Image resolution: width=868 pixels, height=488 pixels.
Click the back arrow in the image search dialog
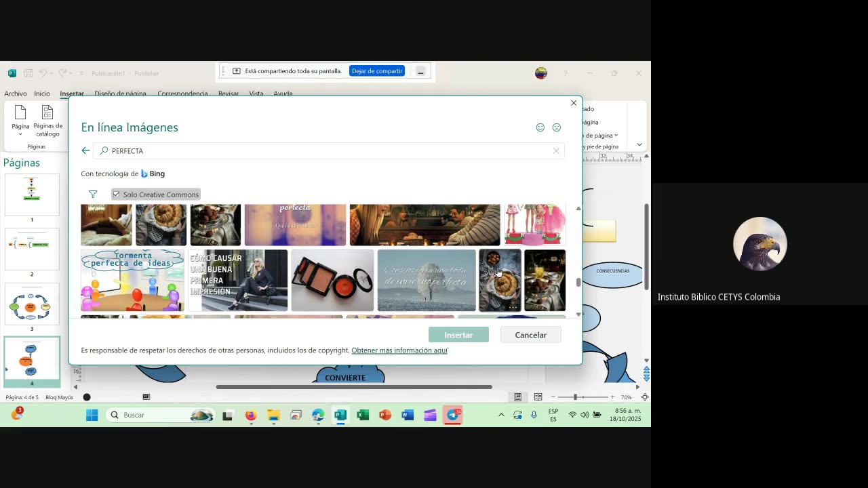[x=85, y=150]
